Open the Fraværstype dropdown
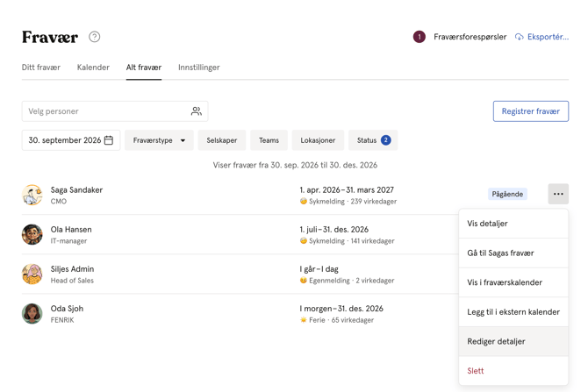The height and width of the screenshot is (392, 588). coord(159,140)
